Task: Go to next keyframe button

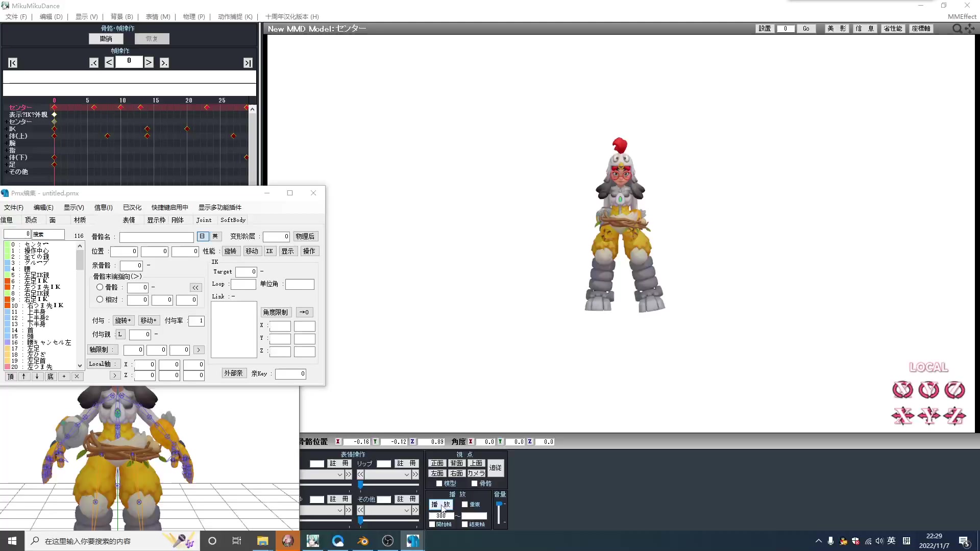Action: pos(164,63)
